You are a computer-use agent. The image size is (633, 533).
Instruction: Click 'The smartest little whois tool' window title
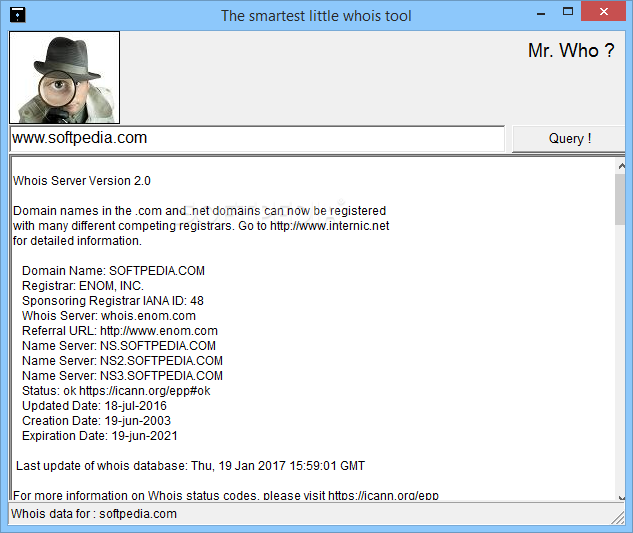click(x=316, y=16)
